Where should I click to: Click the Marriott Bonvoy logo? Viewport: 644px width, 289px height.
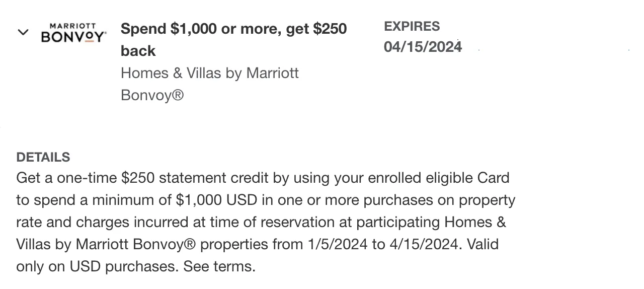click(x=73, y=33)
